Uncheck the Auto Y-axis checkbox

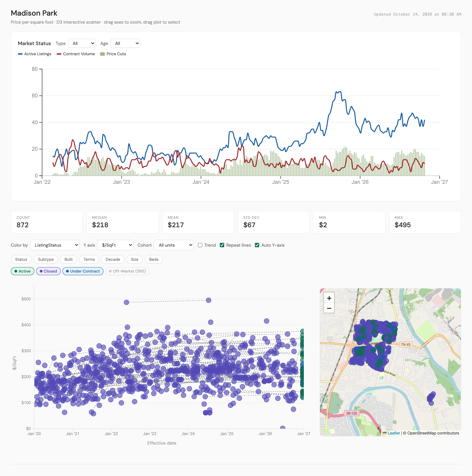[257, 245]
